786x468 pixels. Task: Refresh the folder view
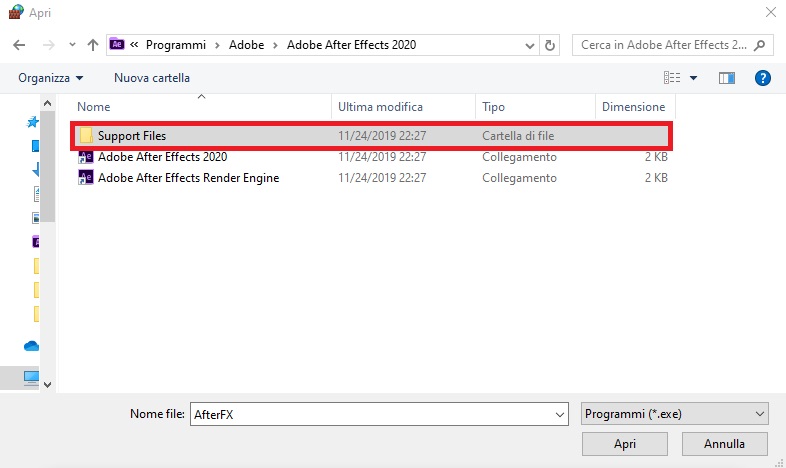click(x=550, y=46)
